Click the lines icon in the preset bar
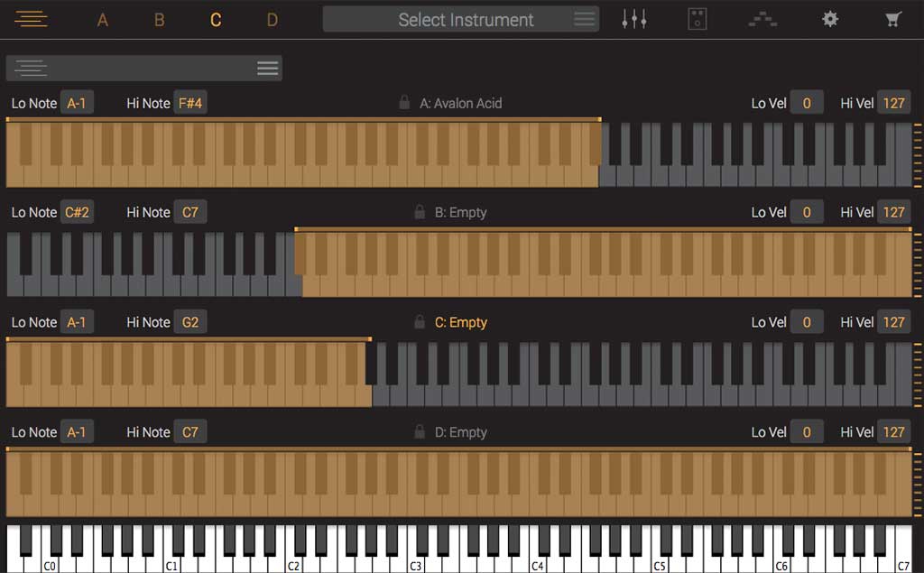Image resolution: width=924 pixels, height=573 pixels. [32, 68]
